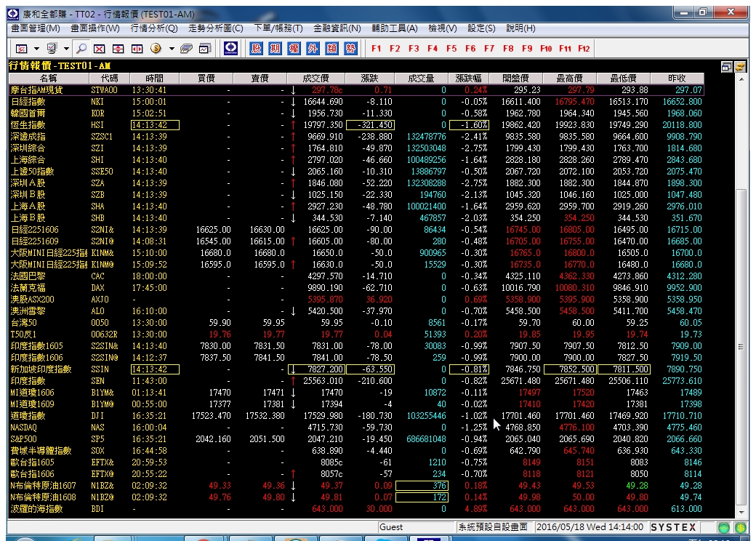Open the 輔助工具(A) menu
The image size is (756, 541).
(x=395, y=28)
